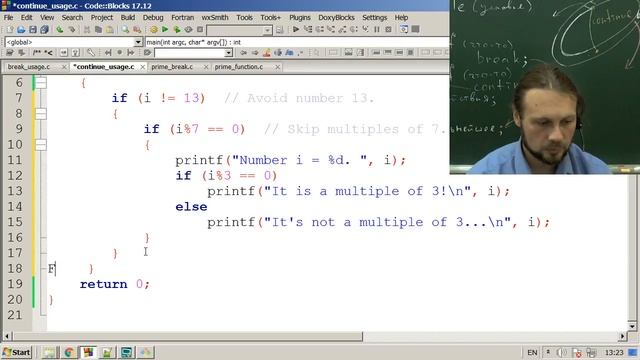Click the DoxyBlocks block comment icon
Screen dimensions: 640x360
(37, 52)
